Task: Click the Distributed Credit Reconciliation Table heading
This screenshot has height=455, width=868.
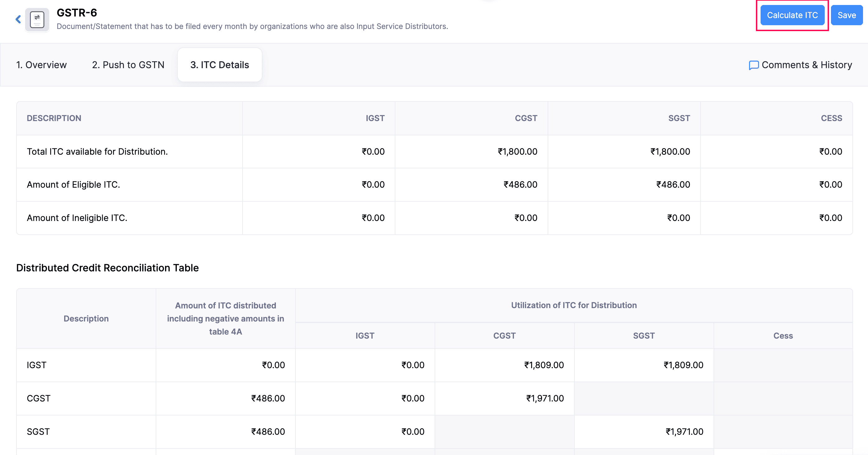Action: 107,268
